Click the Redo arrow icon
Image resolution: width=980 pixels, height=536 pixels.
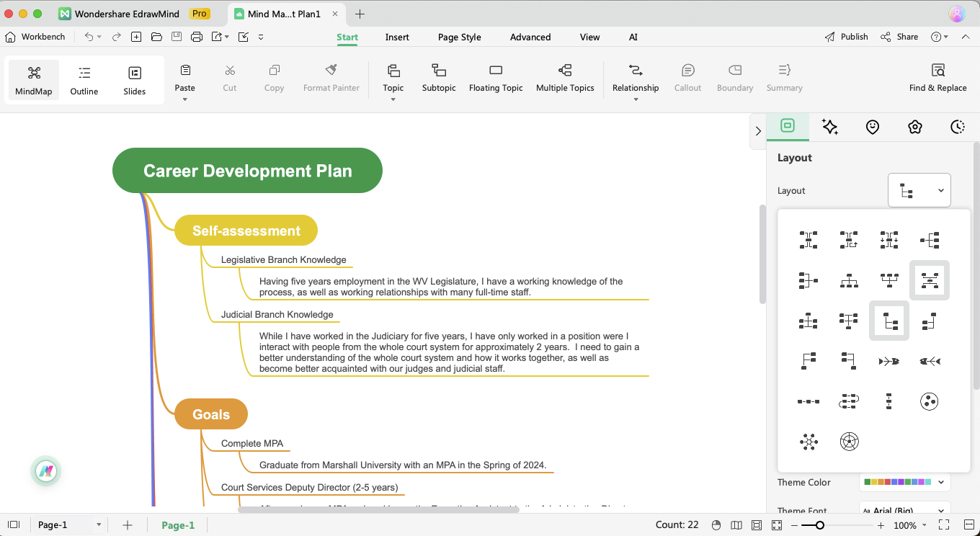116,37
